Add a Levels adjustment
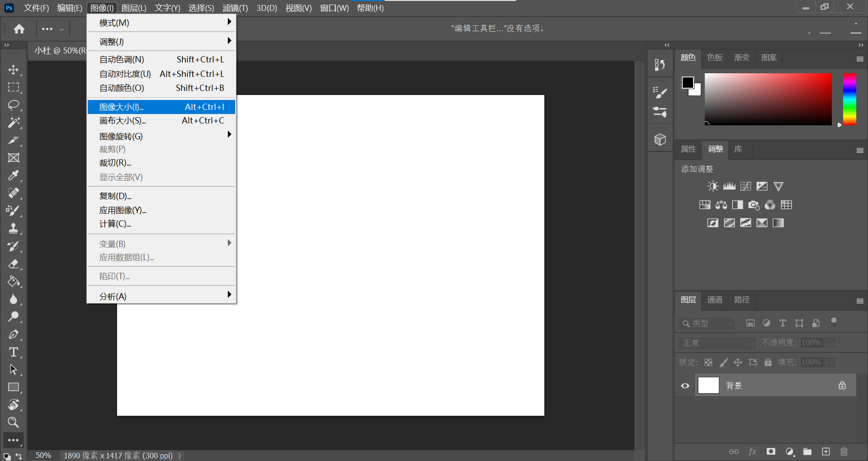 point(729,186)
